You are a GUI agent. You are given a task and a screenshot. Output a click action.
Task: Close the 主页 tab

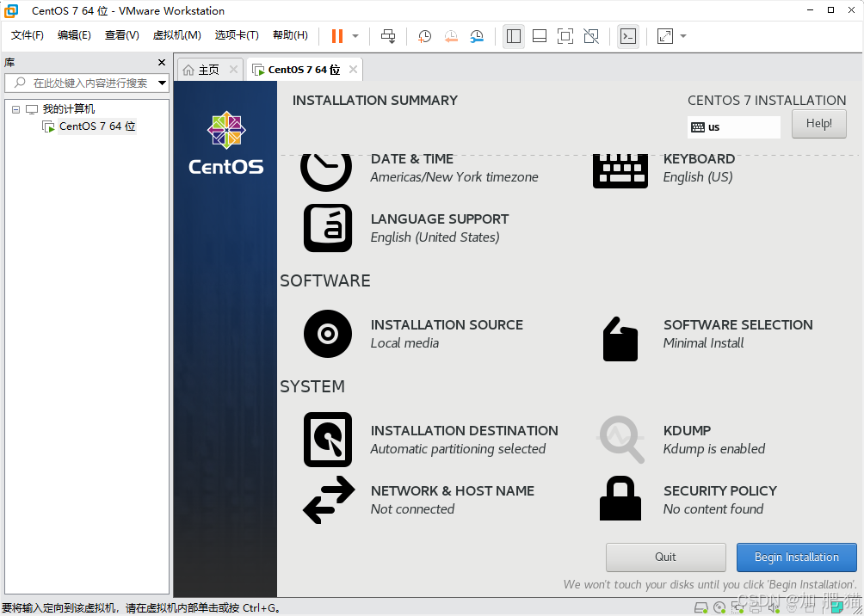233,70
